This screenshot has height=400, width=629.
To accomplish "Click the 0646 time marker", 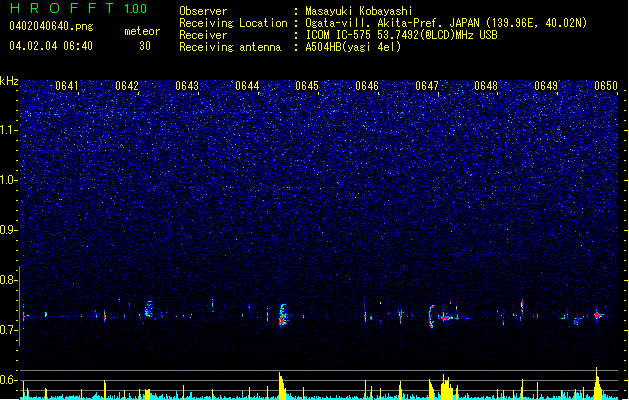I will click(x=367, y=86).
